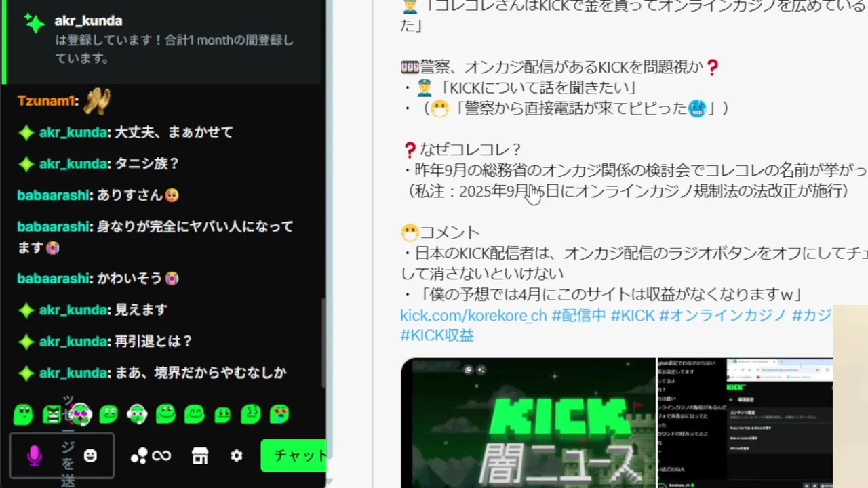Image resolution: width=868 pixels, height=488 pixels.
Task: Open chat settings gear icon
Action: (236, 456)
